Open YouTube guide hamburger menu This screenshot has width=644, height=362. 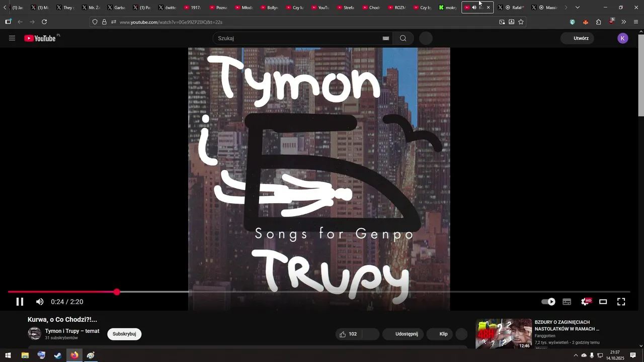coord(12,38)
